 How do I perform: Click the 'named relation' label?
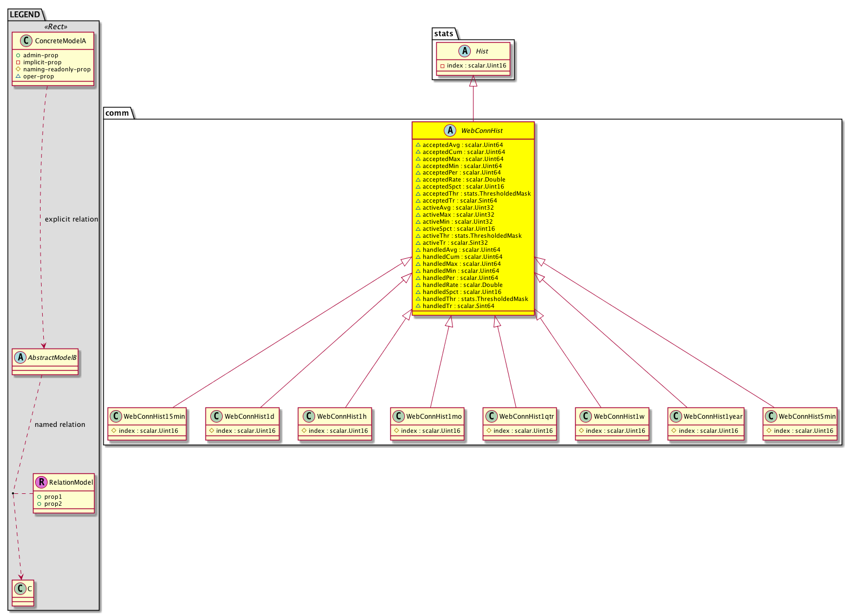pos(60,425)
